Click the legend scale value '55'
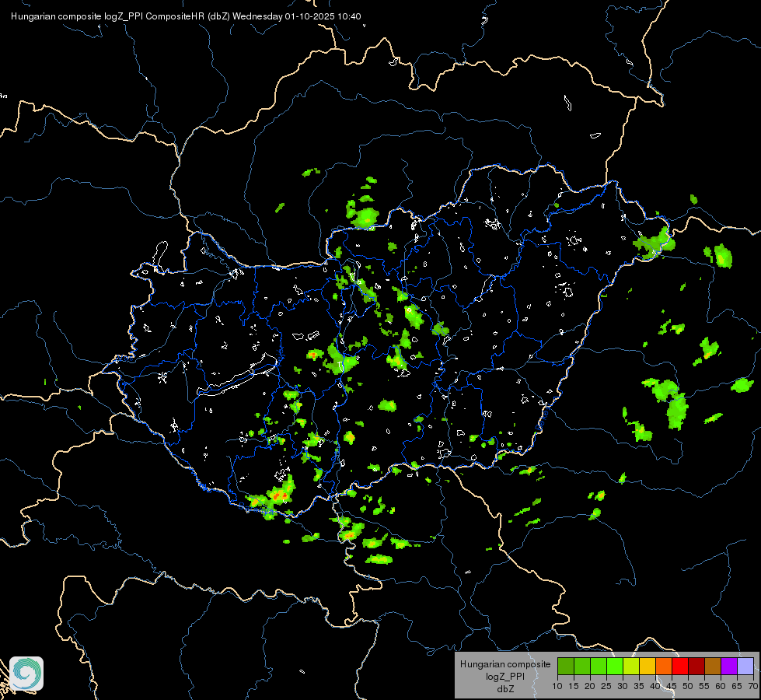Image resolution: width=761 pixels, height=700 pixels. (704, 687)
